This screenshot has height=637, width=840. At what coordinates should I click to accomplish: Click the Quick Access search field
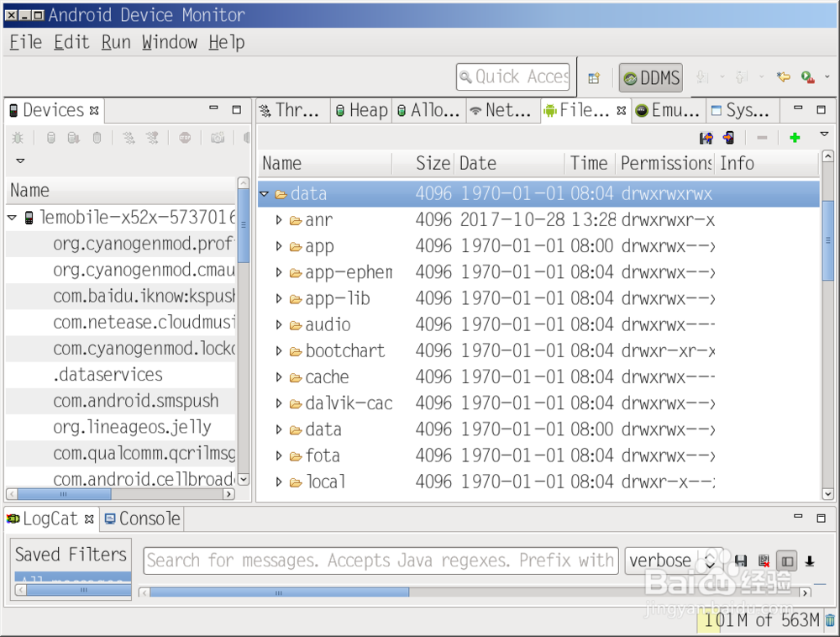513,77
